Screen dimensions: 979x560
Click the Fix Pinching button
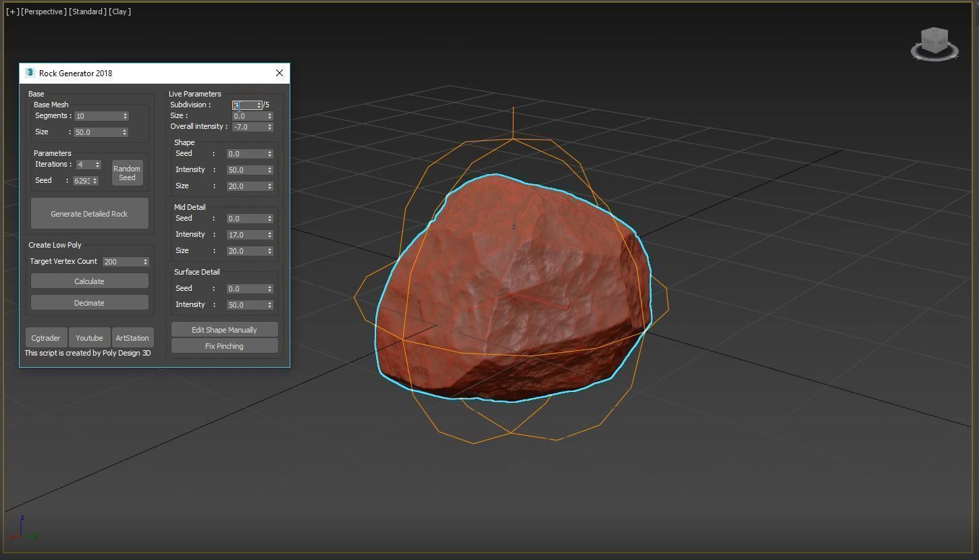(x=224, y=346)
